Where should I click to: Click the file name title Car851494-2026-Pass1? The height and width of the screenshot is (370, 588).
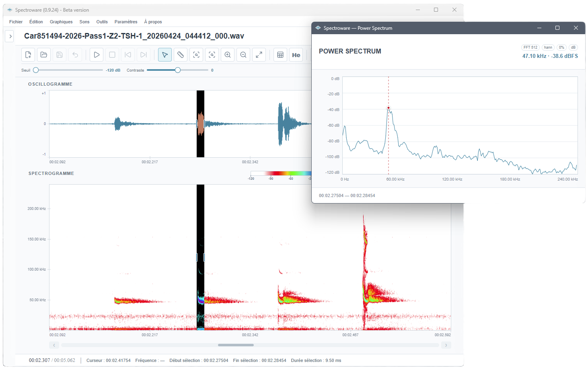coord(134,36)
